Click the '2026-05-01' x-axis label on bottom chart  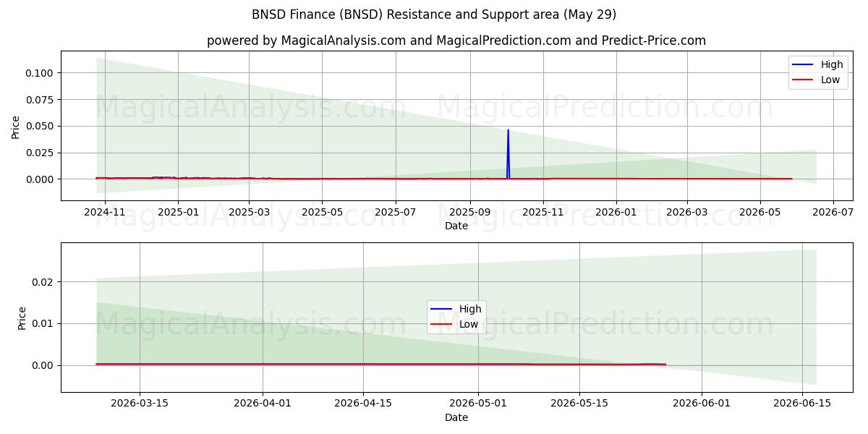click(478, 404)
